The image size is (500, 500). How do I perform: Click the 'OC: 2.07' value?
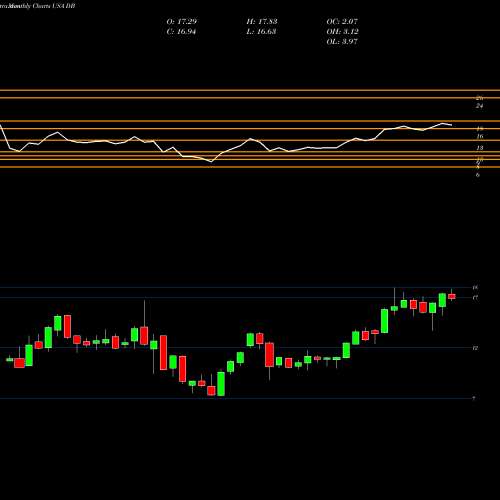[342, 22]
